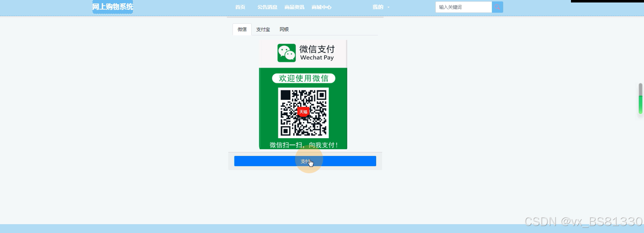644x233 pixels.
Task: Open 公告消息 in the navigation bar
Action: point(267,7)
